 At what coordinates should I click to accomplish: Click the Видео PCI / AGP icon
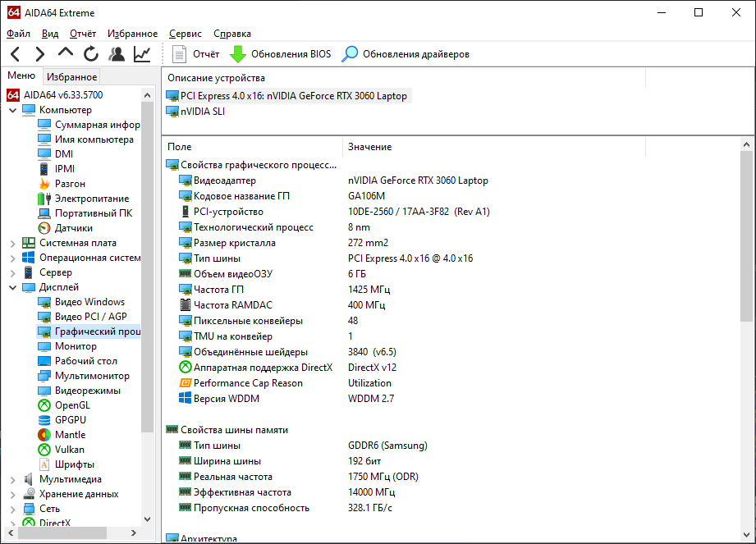[44, 317]
